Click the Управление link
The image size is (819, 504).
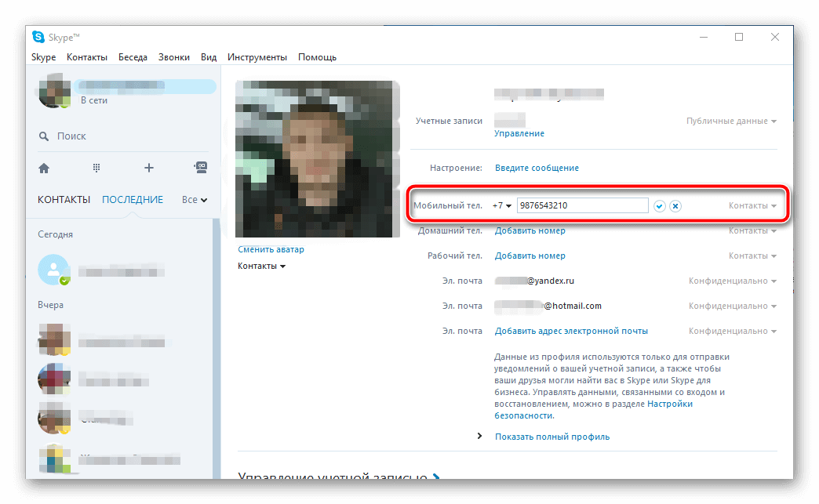pos(519,133)
